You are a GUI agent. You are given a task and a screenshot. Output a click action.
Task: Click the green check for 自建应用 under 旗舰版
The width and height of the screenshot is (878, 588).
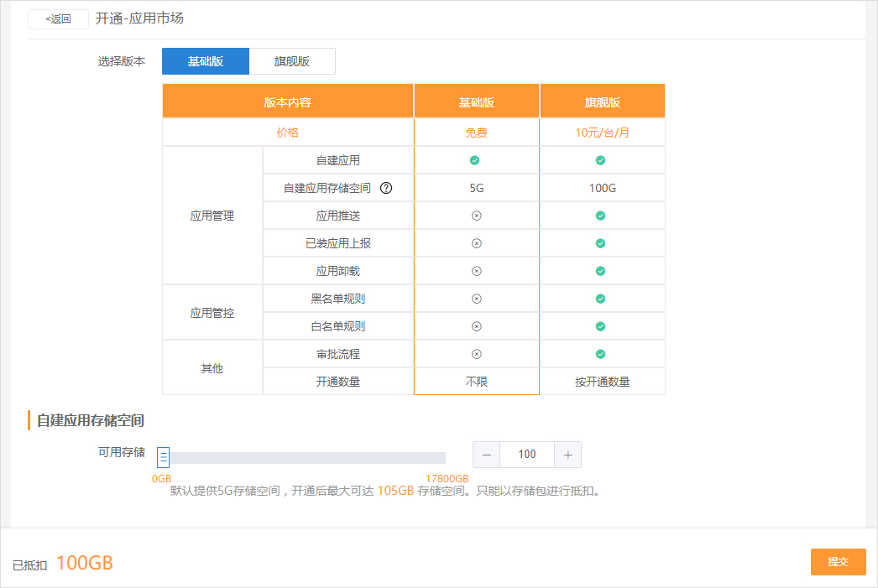click(601, 159)
